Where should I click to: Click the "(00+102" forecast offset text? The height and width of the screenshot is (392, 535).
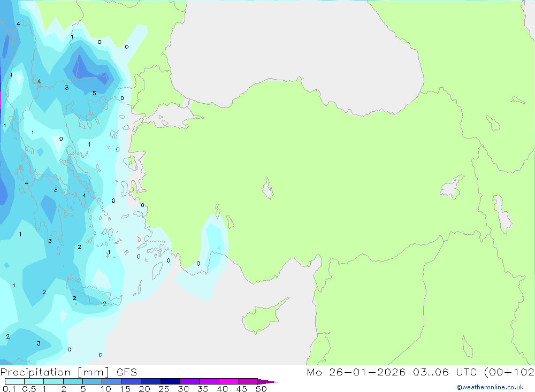tap(509, 372)
